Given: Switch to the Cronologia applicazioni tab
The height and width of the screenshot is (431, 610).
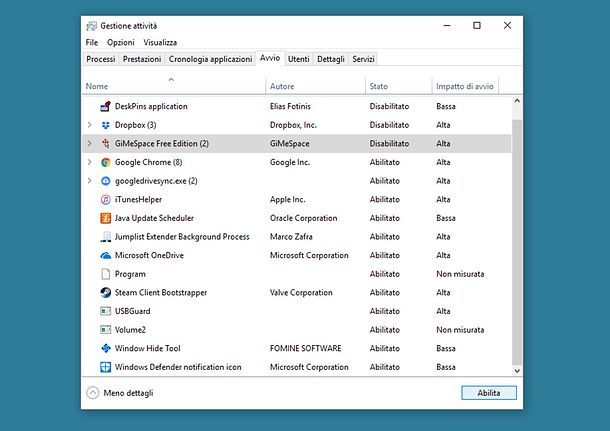Looking at the screenshot, I should point(210,59).
